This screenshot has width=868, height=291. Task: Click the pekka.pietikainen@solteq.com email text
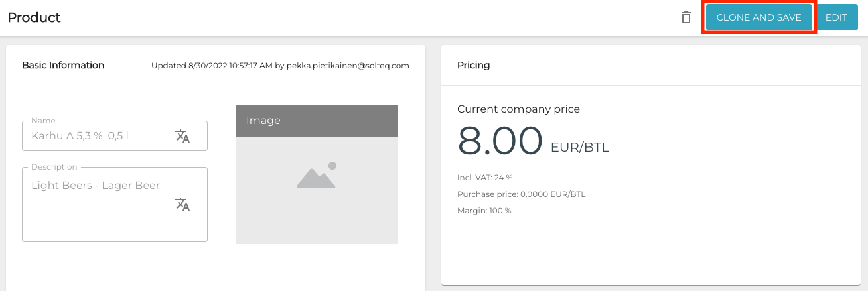coord(348,66)
